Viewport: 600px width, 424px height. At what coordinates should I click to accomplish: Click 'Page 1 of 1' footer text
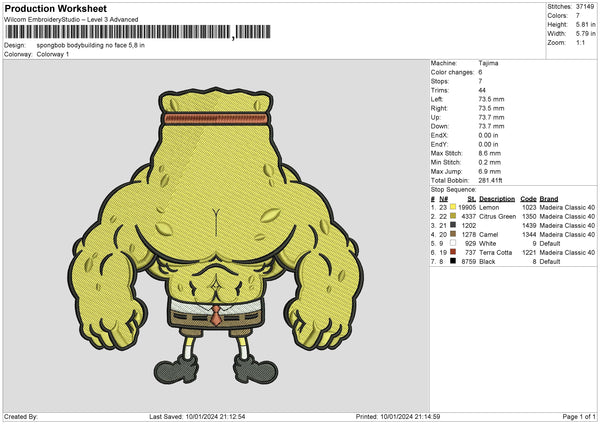point(579,417)
